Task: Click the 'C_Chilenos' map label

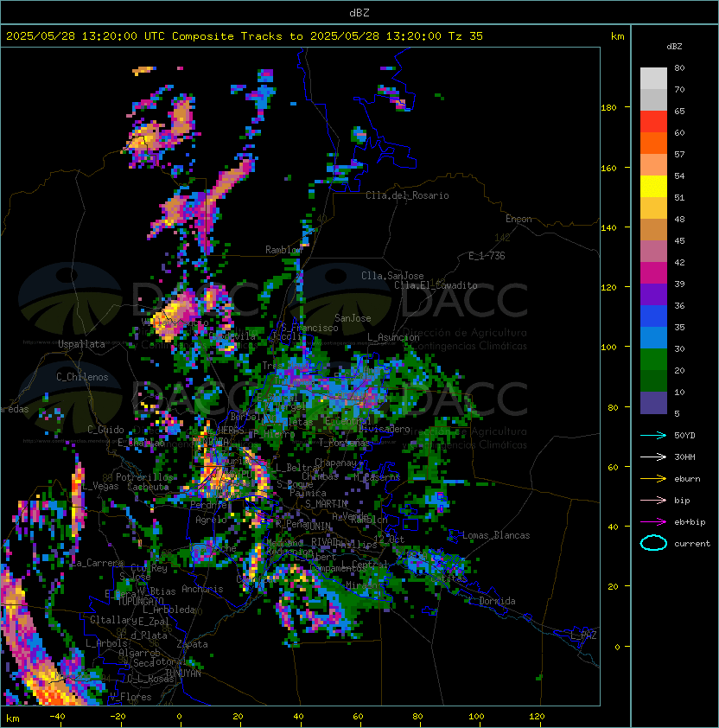Action: click(82, 377)
